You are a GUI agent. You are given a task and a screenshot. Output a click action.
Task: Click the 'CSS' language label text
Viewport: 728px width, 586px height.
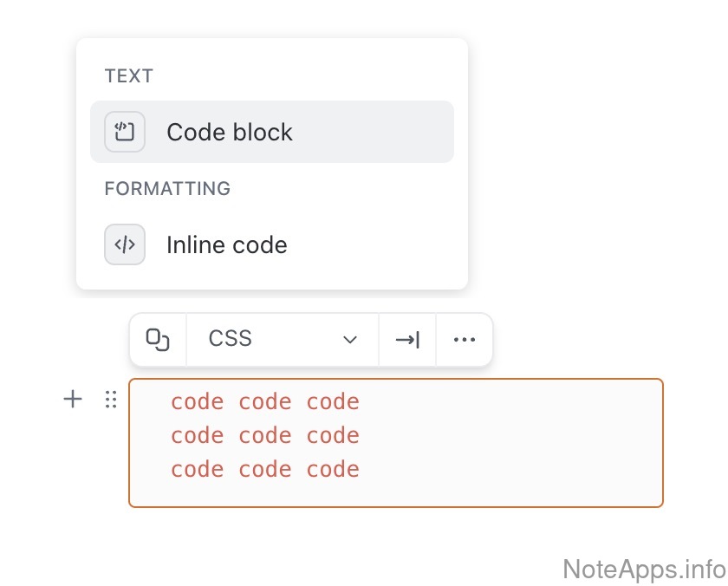click(x=231, y=339)
